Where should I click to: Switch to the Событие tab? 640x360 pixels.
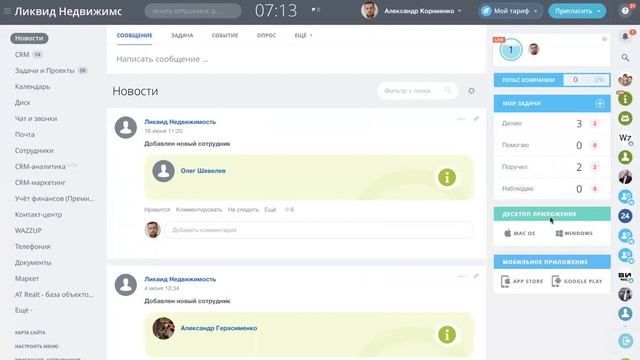coord(225,36)
